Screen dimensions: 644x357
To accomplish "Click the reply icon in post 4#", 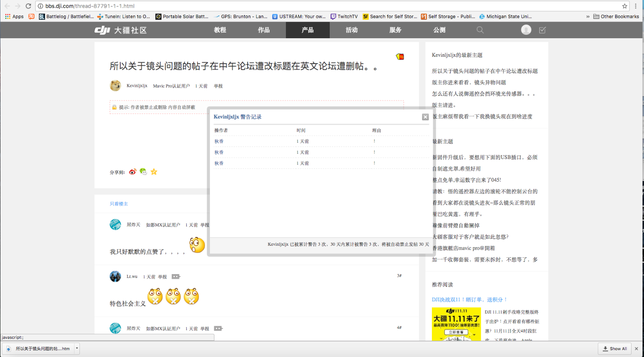I will 218,329.
